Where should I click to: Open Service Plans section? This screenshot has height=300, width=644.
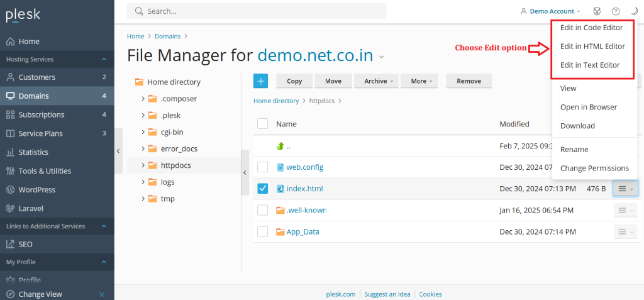[x=57, y=133]
